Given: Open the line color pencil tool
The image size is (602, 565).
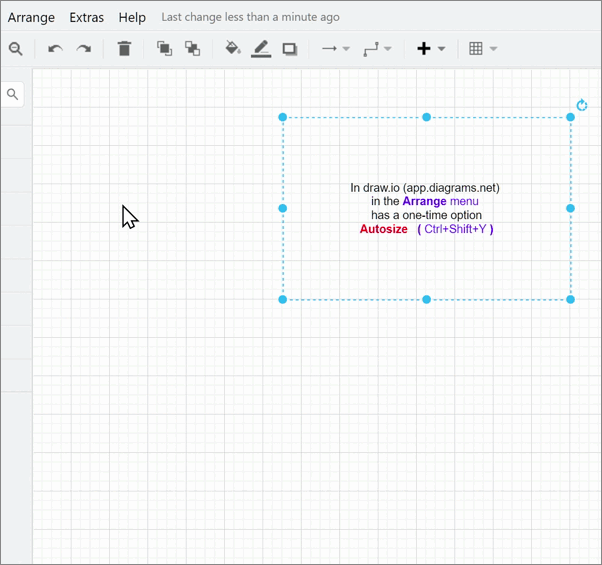Looking at the screenshot, I should click(261, 49).
